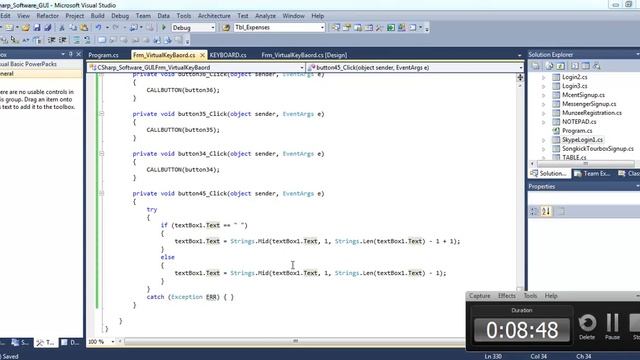
Task: Click the Decrease Indent icon
Action: (51, 40)
